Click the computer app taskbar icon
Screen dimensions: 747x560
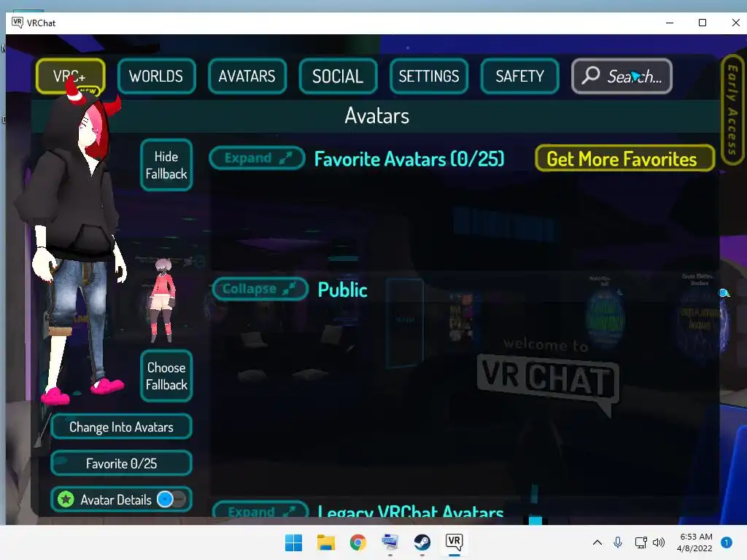(x=390, y=542)
